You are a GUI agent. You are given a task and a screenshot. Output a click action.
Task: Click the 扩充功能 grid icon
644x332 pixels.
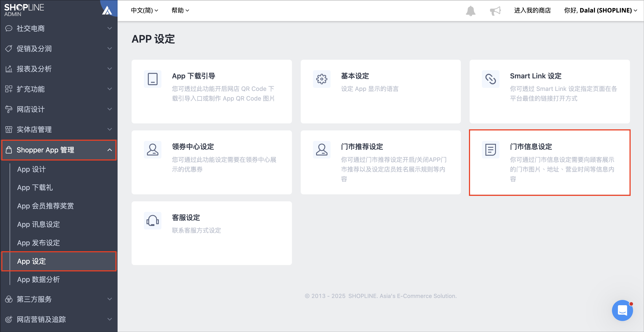9,89
